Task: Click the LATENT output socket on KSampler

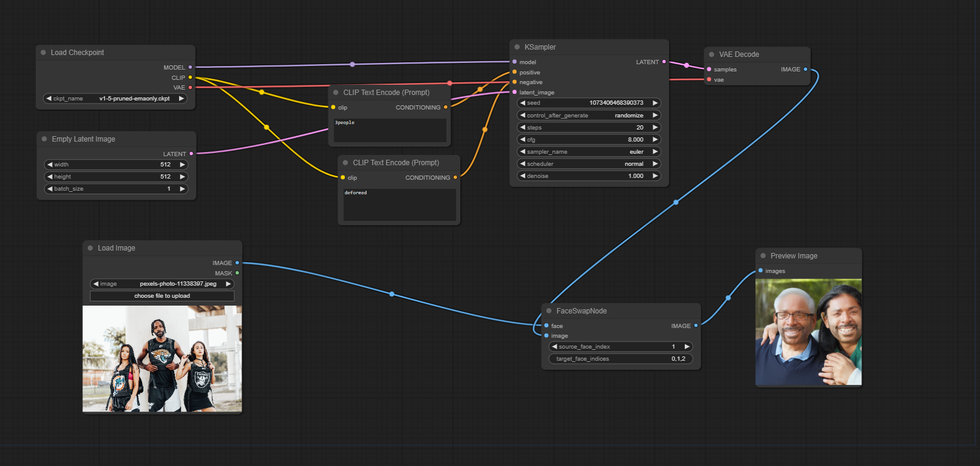Action: click(664, 62)
